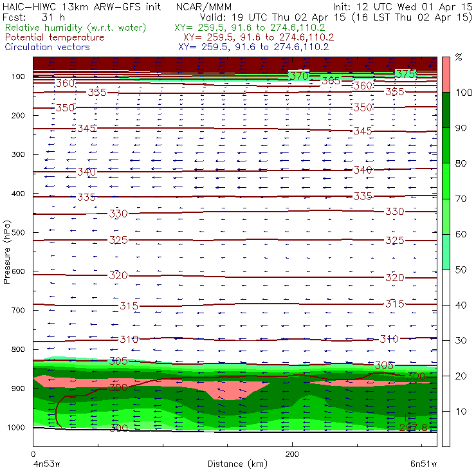Click the 'Pressure (hPa)' axis title
Image resolution: width=476 pixels, height=476 pixels.
click(x=6, y=252)
